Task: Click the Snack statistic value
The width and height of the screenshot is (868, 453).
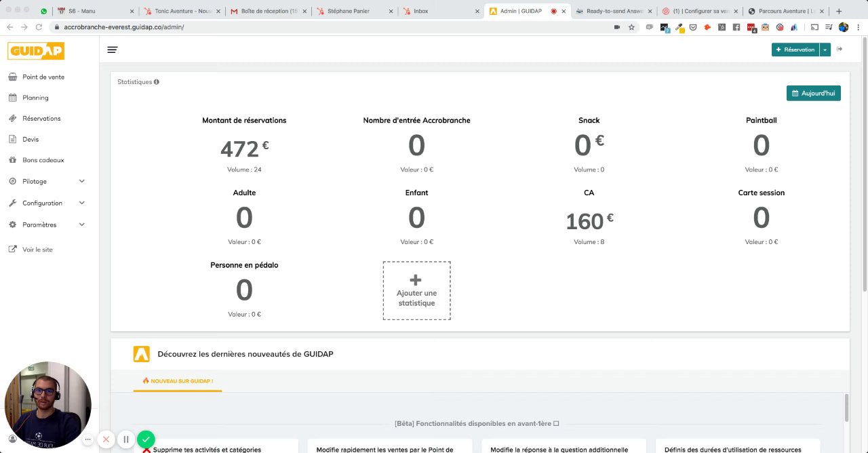Action: [589, 144]
